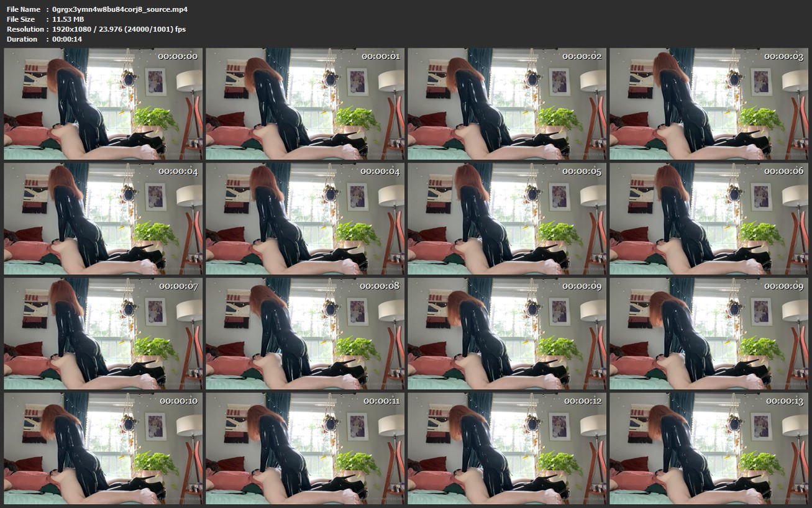The width and height of the screenshot is (812, 508).
Task: Open the thumbnail marked 00:00:06
Action: (x=709, y=219)
